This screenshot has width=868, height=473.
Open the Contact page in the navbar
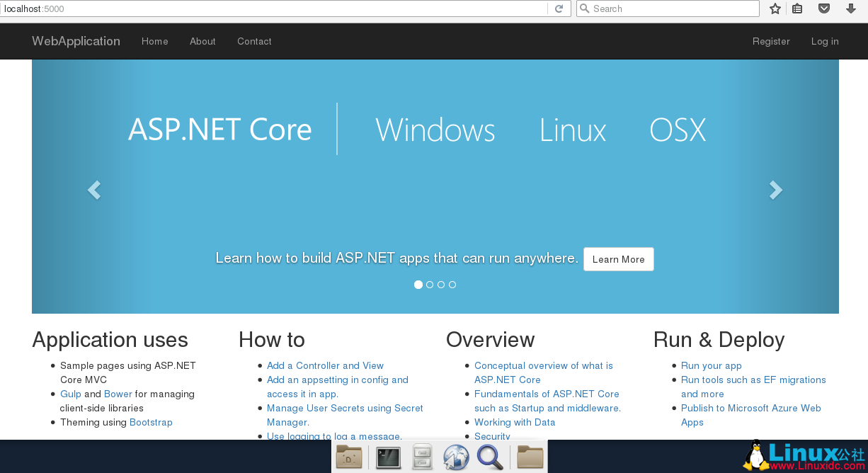pos(254,41)
